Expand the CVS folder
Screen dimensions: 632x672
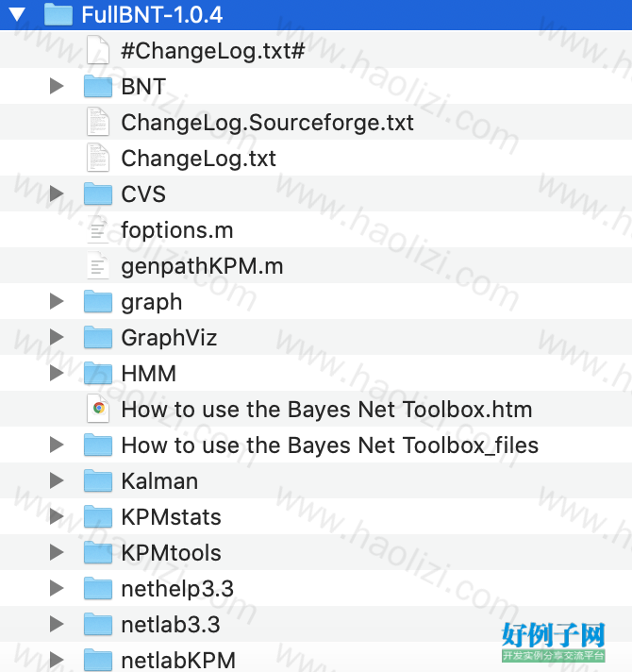point(57,193)
